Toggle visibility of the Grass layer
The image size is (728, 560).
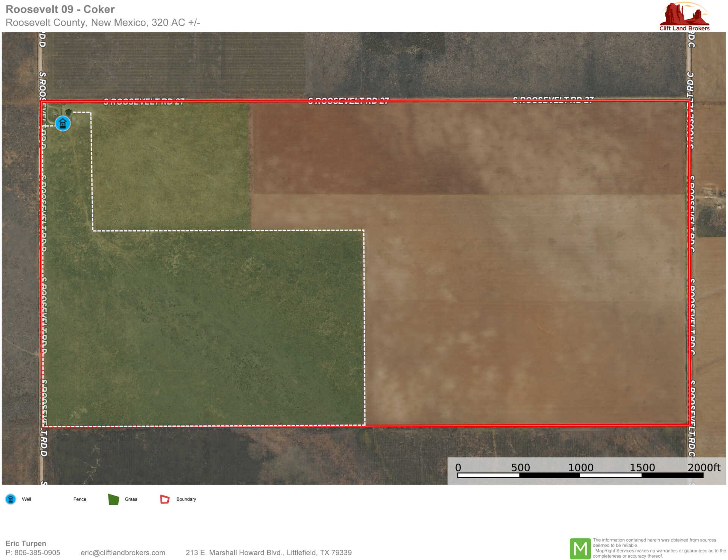(x=131, y=499)
